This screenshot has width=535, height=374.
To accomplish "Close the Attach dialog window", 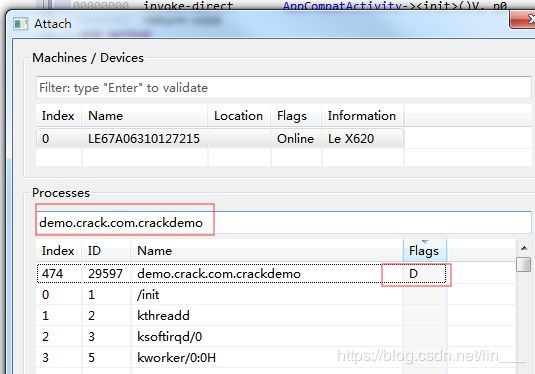I will (x=523, y=20).
